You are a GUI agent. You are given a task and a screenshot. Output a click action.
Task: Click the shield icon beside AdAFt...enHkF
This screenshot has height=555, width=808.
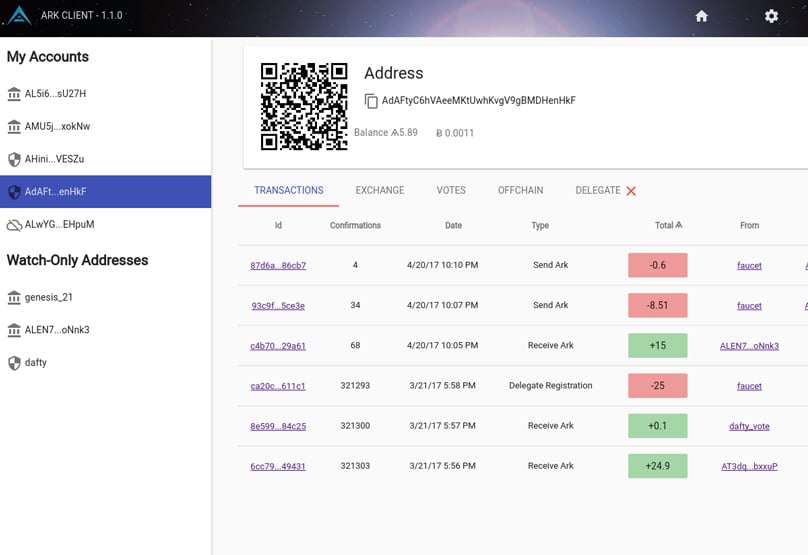(14, 192)
